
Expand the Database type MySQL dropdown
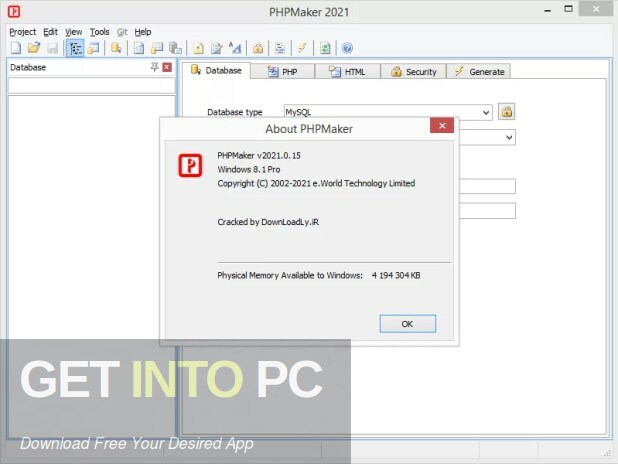tap(486, 113)
